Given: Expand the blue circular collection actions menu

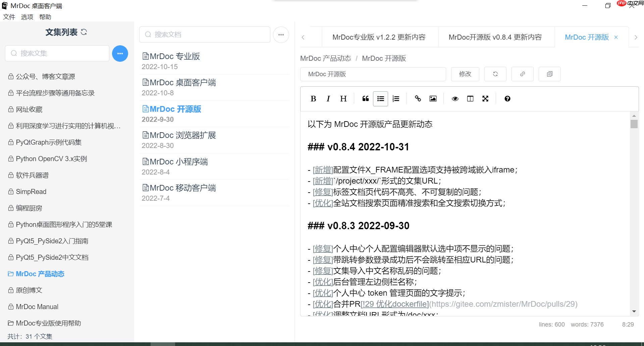Looking at the screenshot, I should tap(120, 53).
